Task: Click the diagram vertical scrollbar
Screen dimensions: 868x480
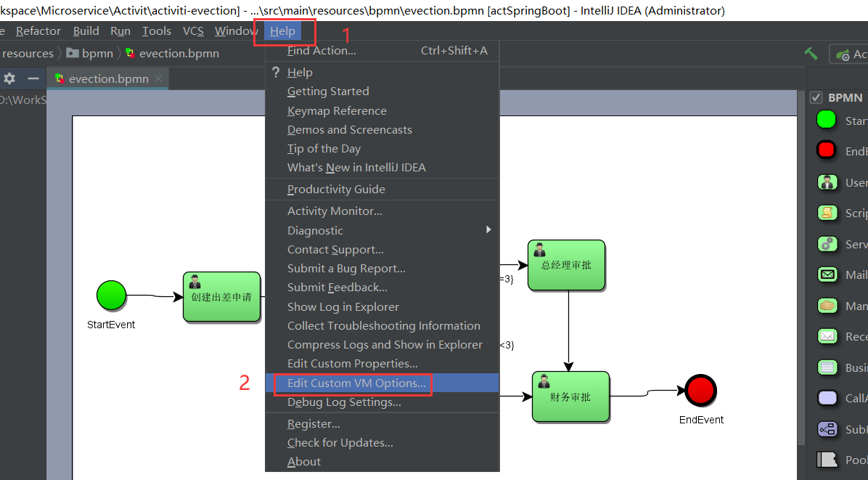Action: [801, 266]
